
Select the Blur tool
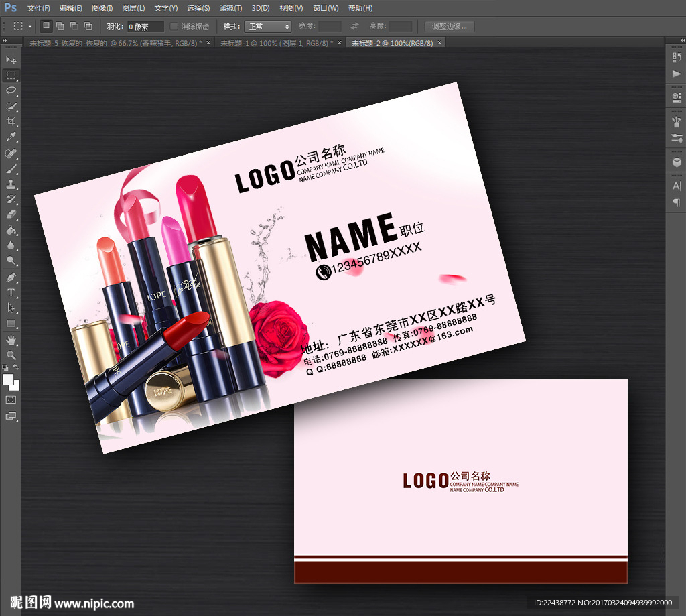(x=11, y=245)
